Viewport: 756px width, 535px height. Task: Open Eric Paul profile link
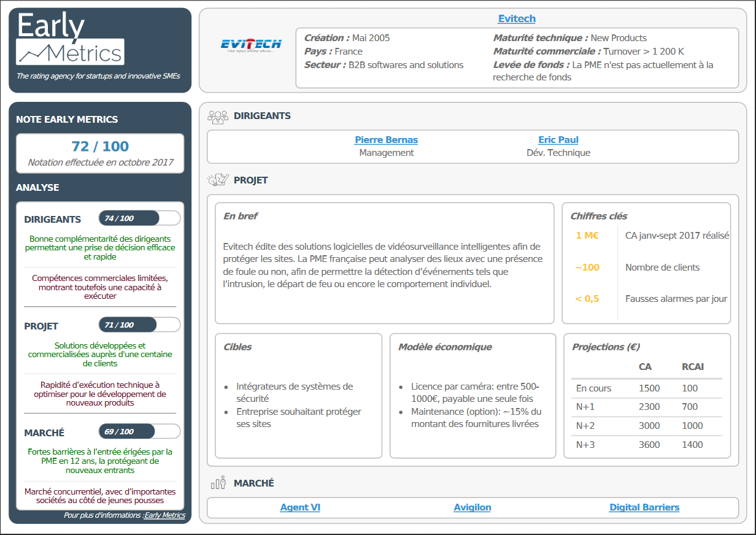558,140
